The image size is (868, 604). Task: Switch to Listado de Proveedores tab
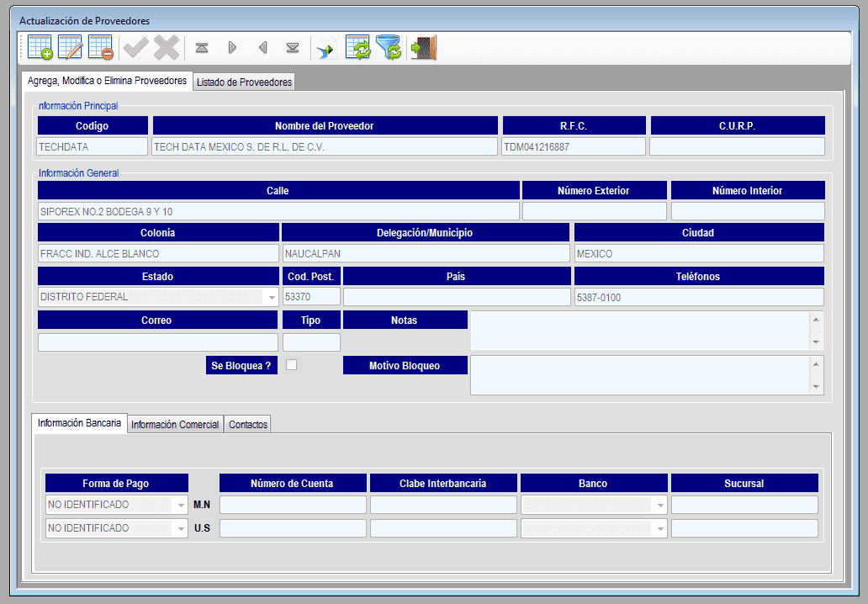(x=244, y=82)
